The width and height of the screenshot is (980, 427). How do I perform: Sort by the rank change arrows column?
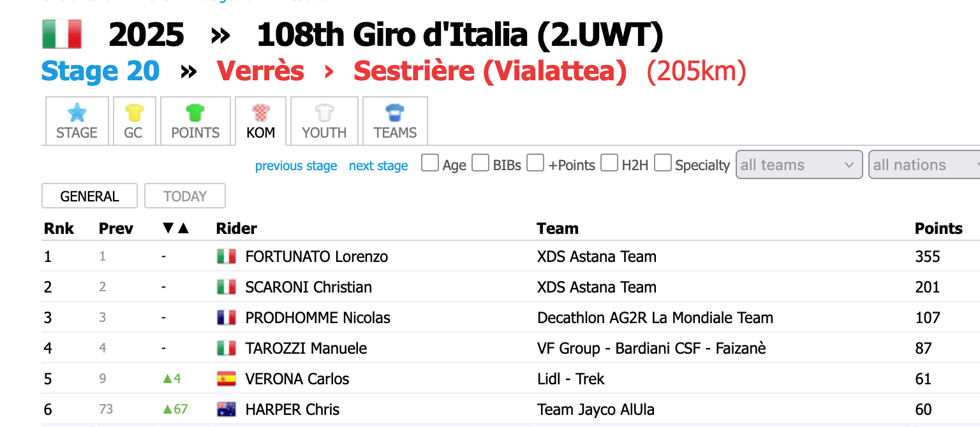(176, 228)
